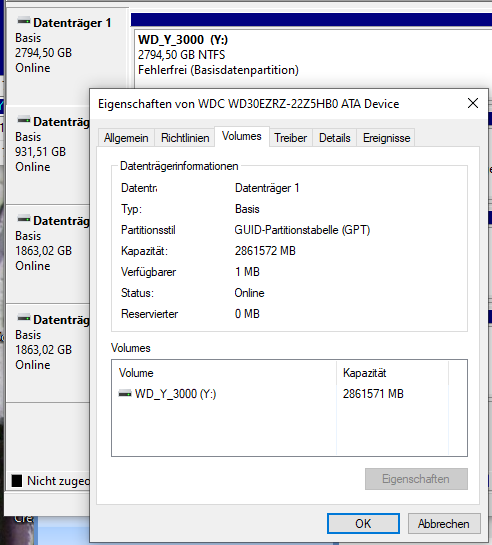Switch to the Allgemein tab

pyautogui.click(x=126, y=138)
